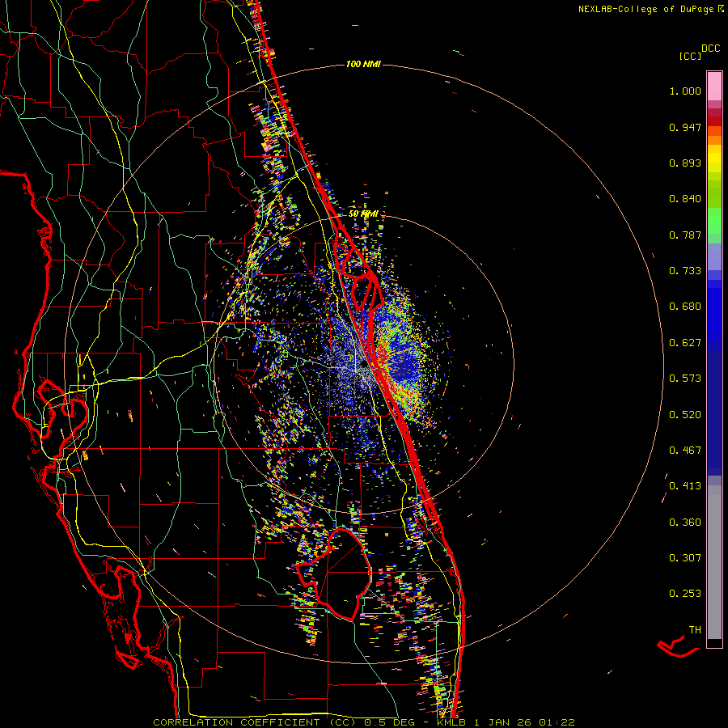Click the 0.680 scale label
The width and height of the screenshot is (728, 728).
(x=685, y=307)
